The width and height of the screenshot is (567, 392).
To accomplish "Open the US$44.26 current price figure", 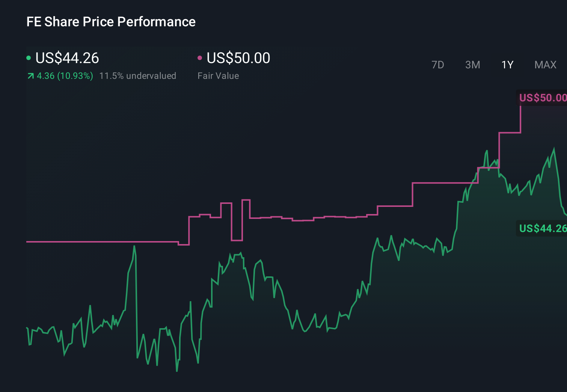I will (x=67, y=58).
